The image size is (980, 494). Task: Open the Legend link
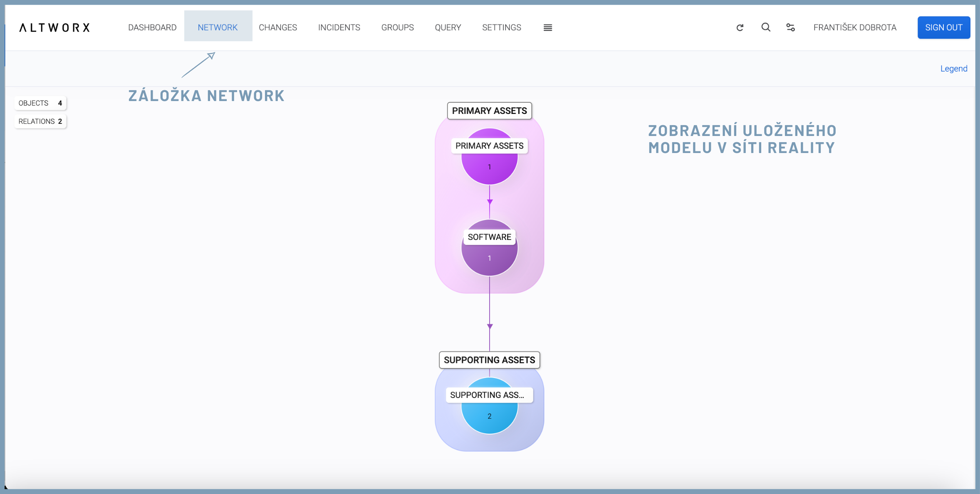click(x=953, y=69)
